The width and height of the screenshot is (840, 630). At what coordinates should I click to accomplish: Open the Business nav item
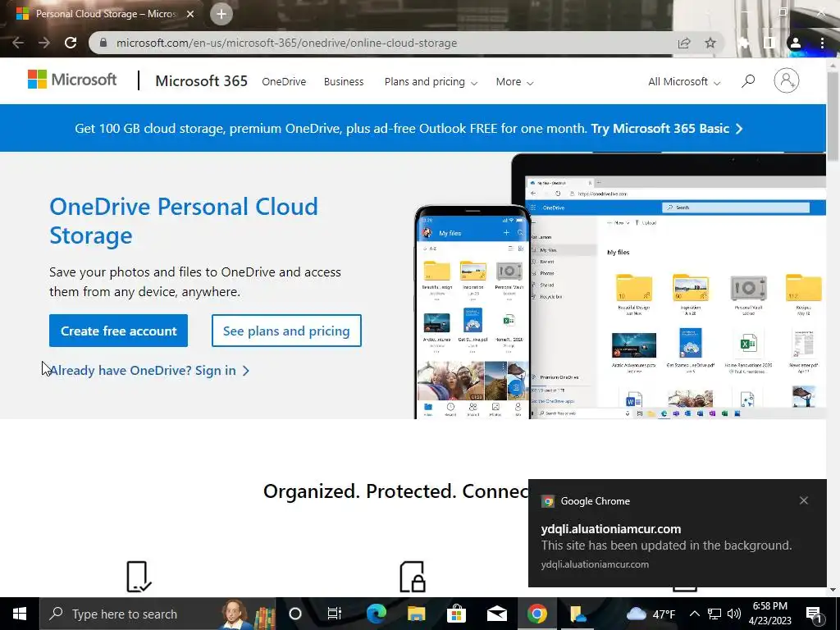pyautogui.click(x=344, y=82)
